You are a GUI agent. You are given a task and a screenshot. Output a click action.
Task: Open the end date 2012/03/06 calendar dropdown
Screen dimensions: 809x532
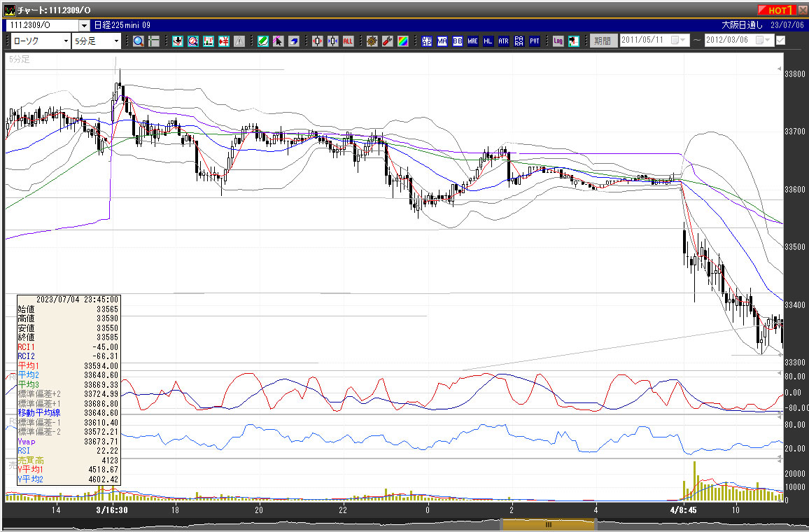[x=763, y=40]
